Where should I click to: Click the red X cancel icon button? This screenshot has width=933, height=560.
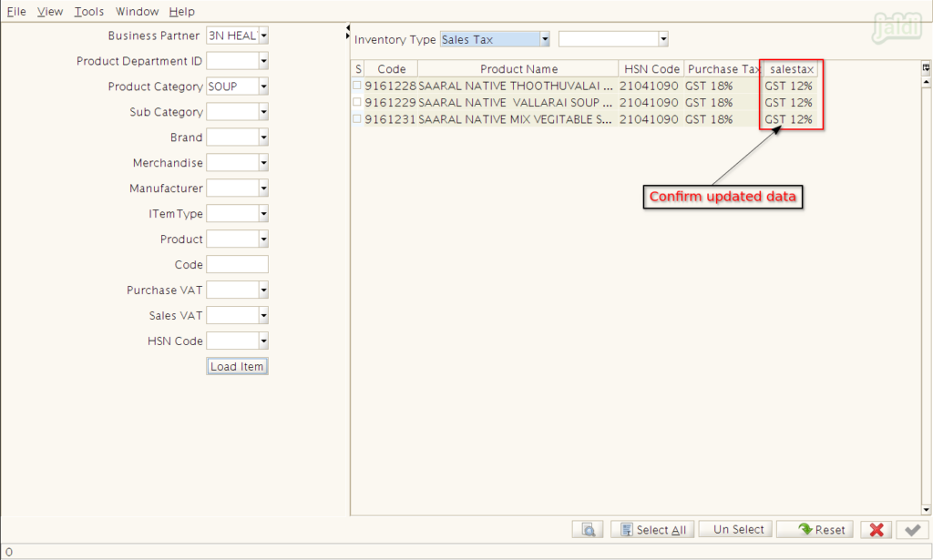tap(876, 530)
